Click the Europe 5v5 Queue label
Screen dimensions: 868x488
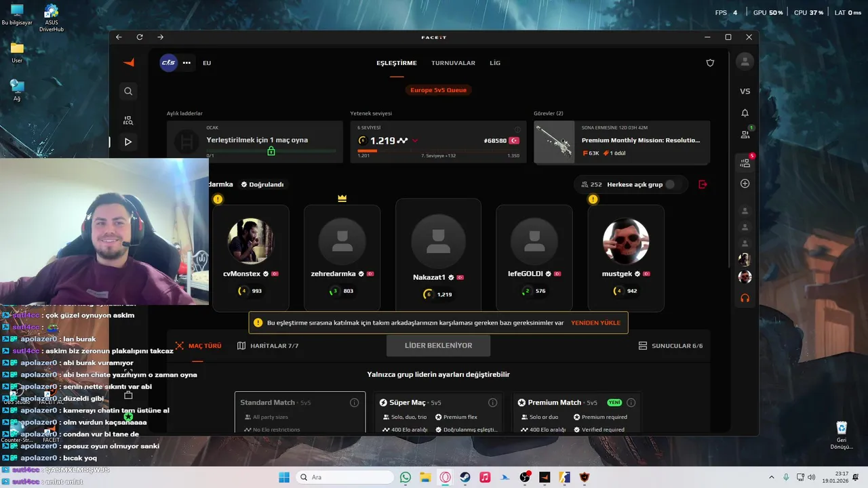439,90
